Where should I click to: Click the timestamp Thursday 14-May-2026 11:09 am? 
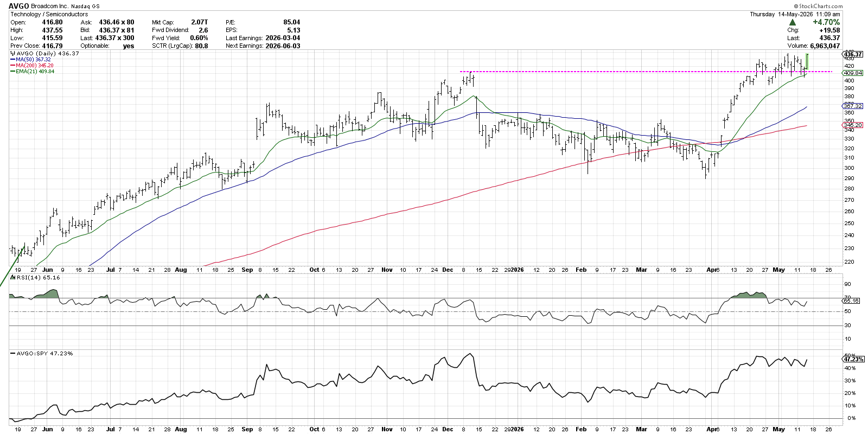795,14
